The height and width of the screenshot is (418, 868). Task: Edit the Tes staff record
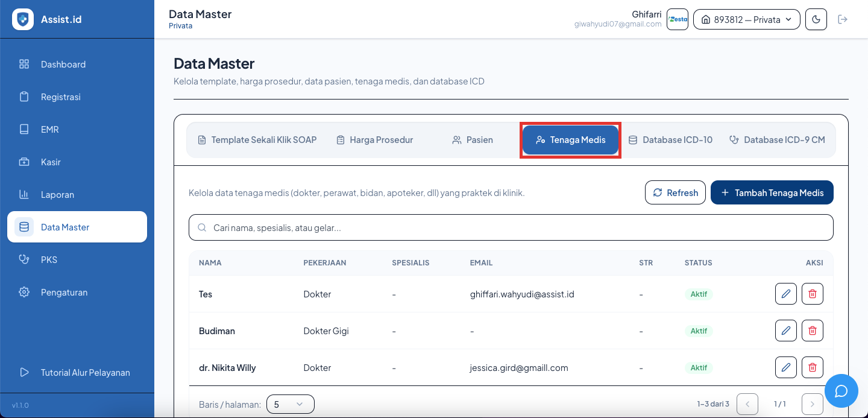point(786,294)
